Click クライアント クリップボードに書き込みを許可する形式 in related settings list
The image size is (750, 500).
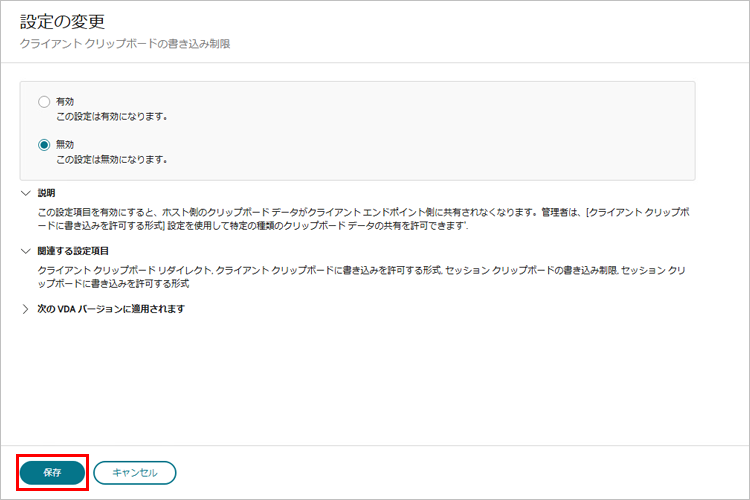328,271
